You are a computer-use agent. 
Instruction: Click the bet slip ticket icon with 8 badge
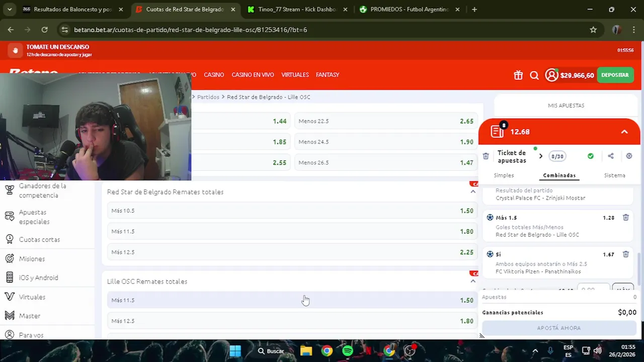[x=498, y=131]
